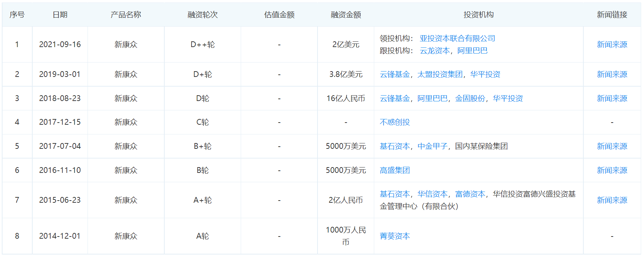Select the date 2017-07-04
644x257 pixels.
(x=60, y=146)
